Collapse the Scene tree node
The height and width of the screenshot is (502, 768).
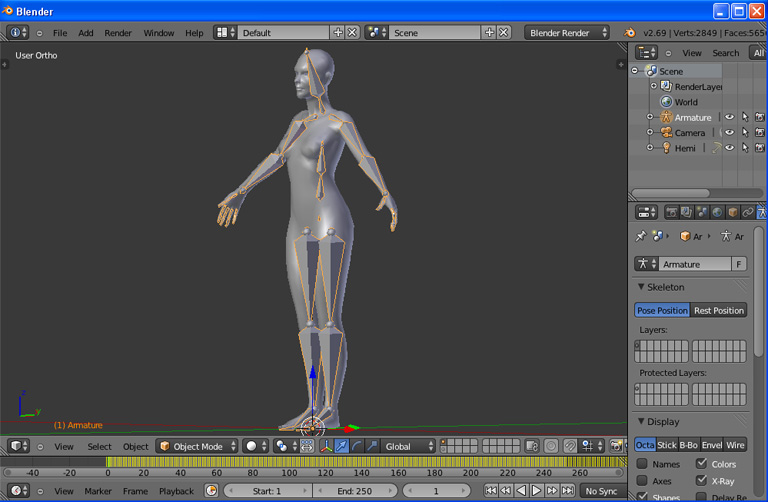tap(635, 71)
